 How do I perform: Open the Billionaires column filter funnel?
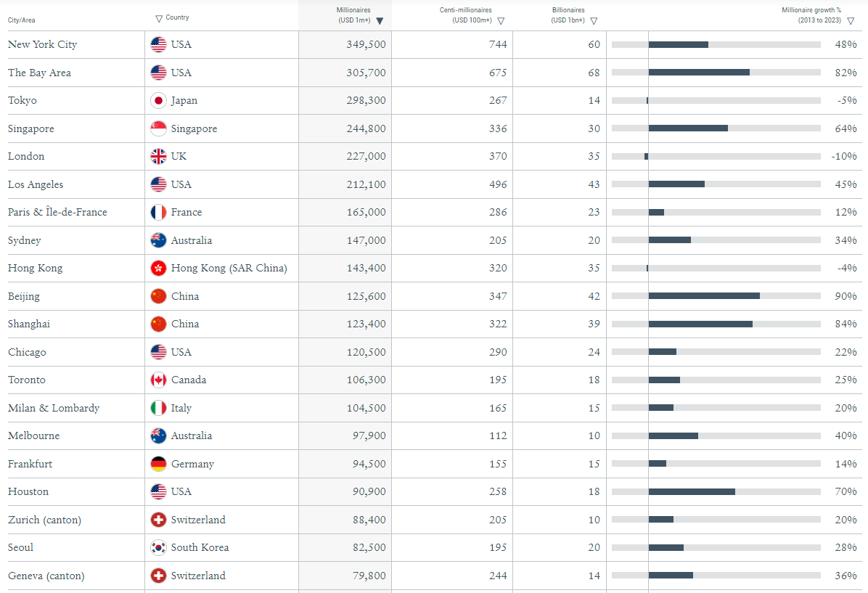pyautogui.click(x=594, y=20)
